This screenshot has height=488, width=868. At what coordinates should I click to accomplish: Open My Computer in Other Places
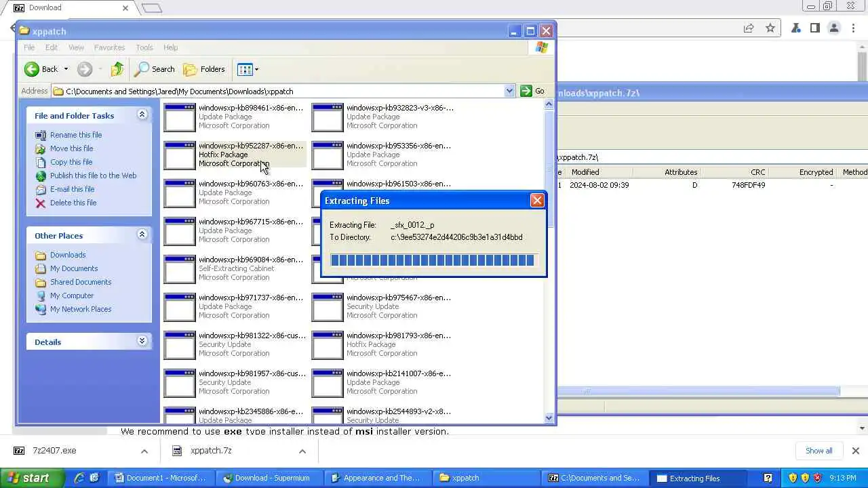click(x=72, y=296)
